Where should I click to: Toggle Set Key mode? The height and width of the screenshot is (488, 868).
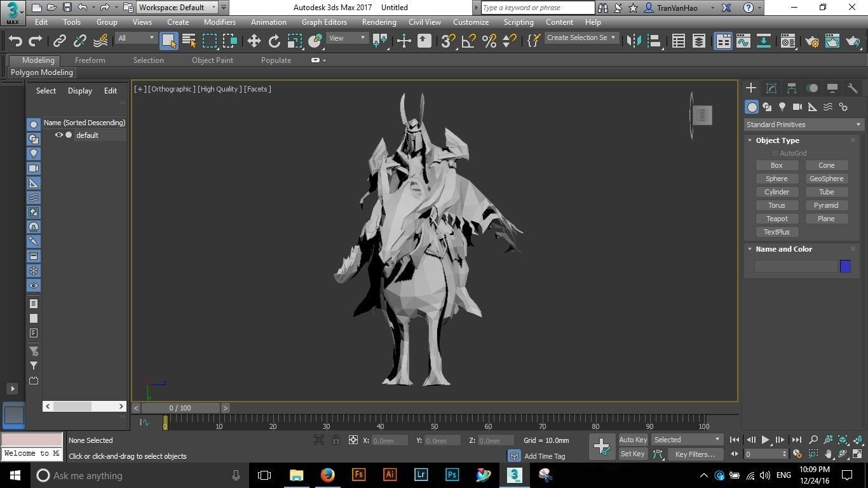[633, 454]
